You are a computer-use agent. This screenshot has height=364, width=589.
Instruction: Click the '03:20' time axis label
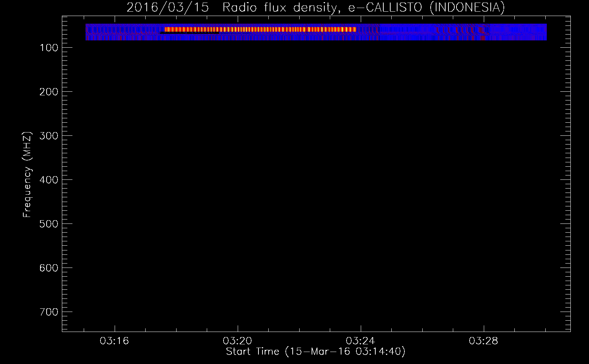point(237,341)
